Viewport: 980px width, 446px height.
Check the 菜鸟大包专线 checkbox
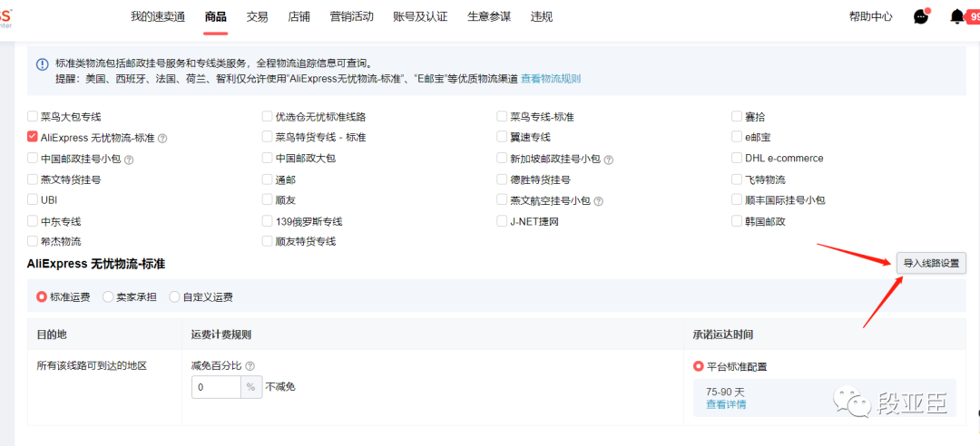click(33, 116)
